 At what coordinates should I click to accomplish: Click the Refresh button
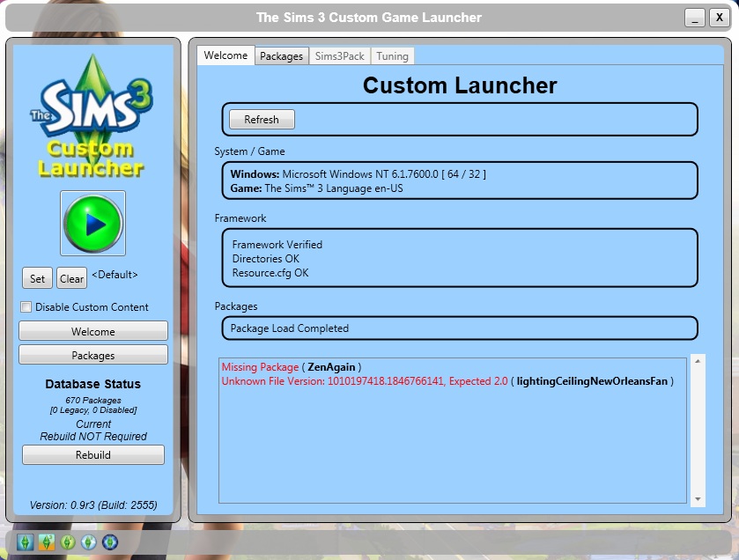pyautogui.click(x=262, y=120)
